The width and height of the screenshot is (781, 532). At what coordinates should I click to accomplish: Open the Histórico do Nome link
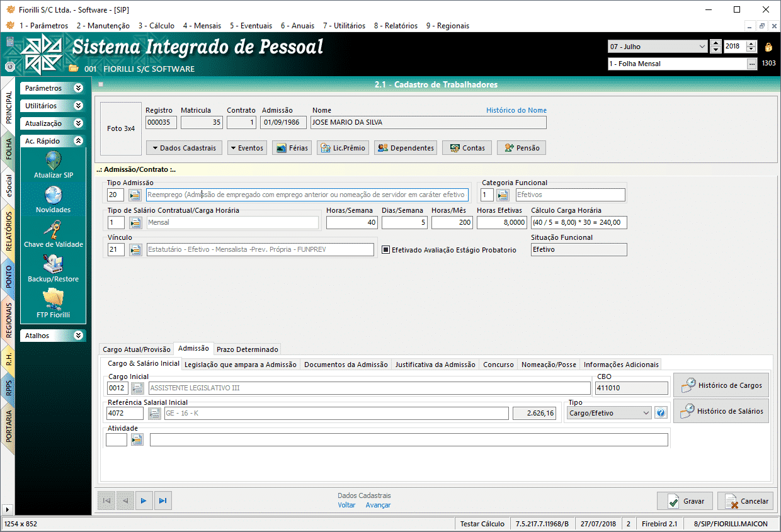(516, 110)
